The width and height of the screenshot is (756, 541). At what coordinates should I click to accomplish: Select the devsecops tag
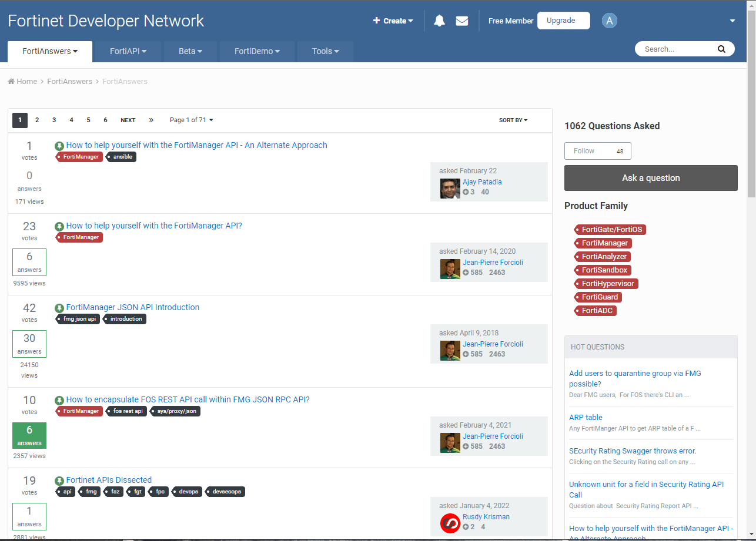click(225, 492)
